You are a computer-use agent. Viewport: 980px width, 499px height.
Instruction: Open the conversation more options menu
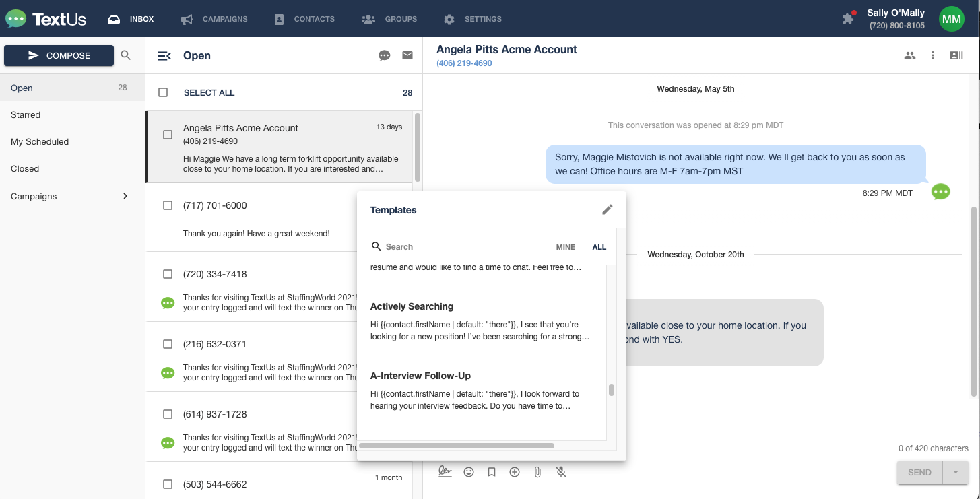933,55
